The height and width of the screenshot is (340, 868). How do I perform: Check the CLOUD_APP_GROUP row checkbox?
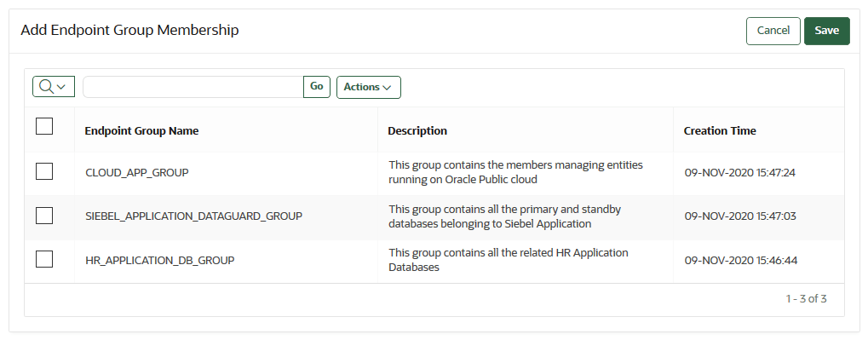pos(44,171)
